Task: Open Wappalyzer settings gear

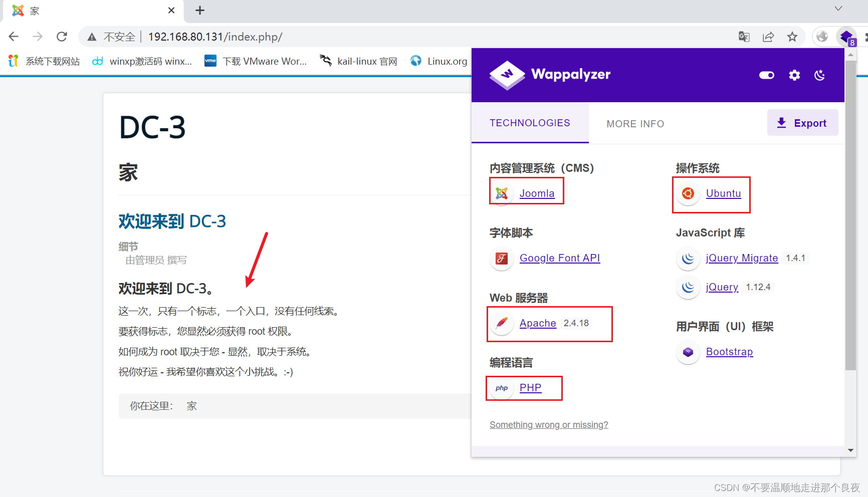Action: click(794, 75)
